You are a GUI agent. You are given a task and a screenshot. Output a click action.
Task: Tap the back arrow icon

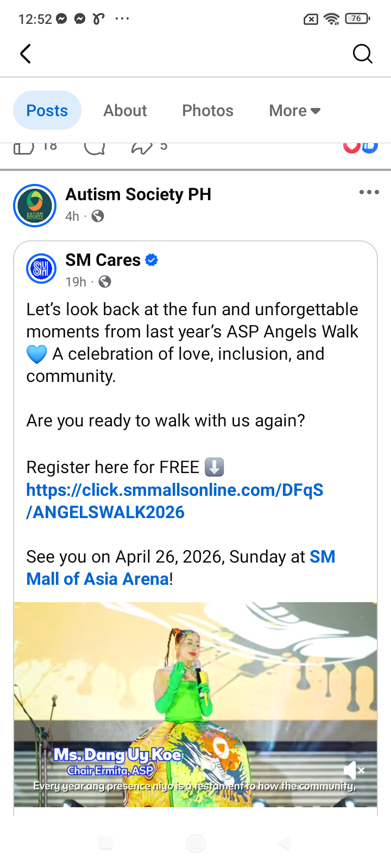coord(26,54)
